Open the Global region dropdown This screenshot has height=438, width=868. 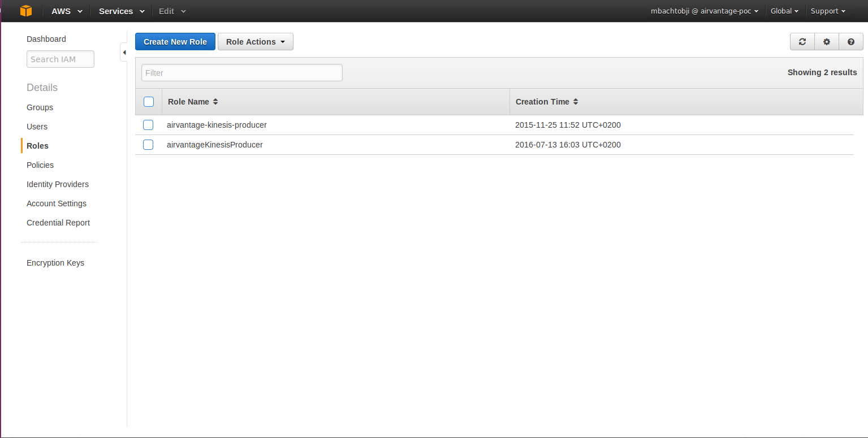coord(784,11)
